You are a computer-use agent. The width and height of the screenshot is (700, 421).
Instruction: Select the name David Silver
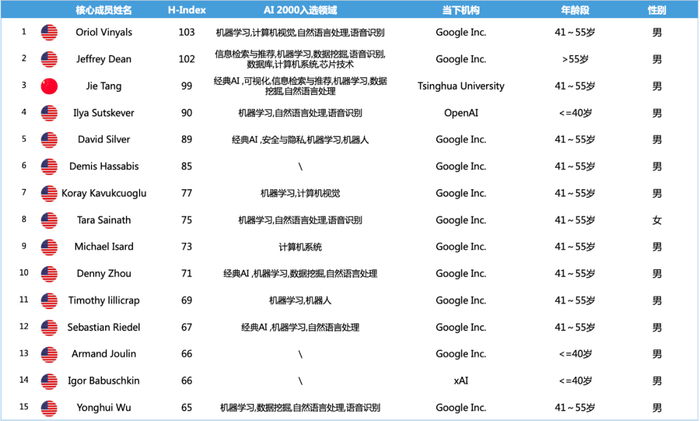click(x=104, y=139)
